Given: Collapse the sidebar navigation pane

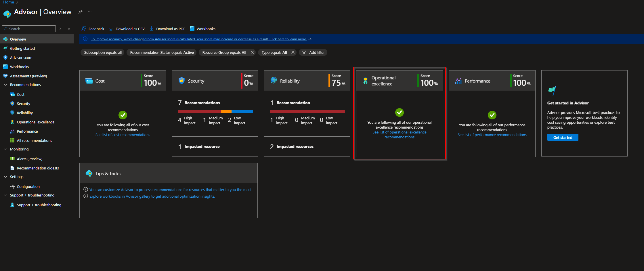Looking at the screenshot, I should point(69,29).
